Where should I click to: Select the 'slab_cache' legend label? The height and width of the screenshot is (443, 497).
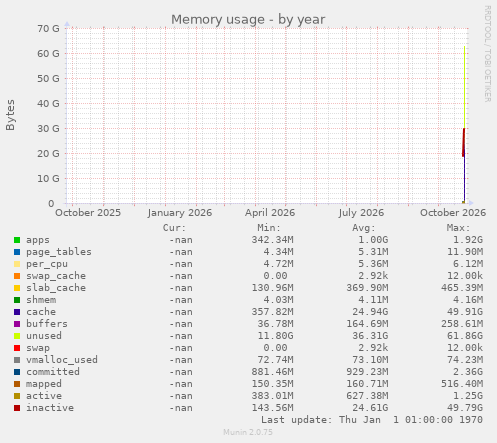pos(56,288)
